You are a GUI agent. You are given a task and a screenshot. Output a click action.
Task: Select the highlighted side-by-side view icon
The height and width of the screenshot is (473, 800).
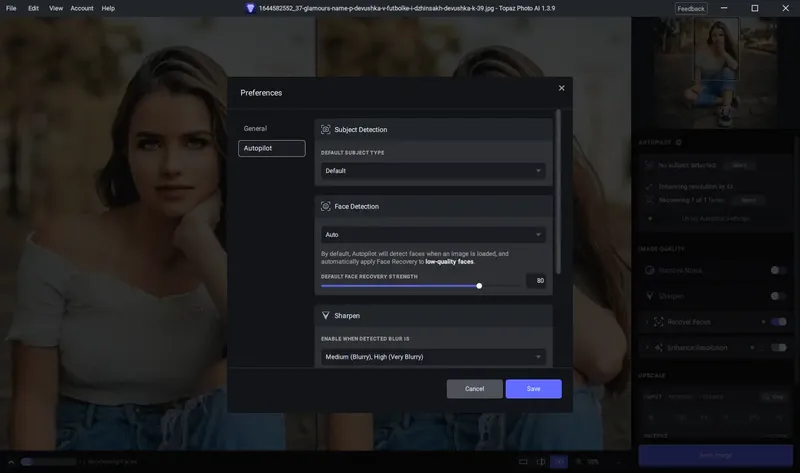(x=559, y=462)
